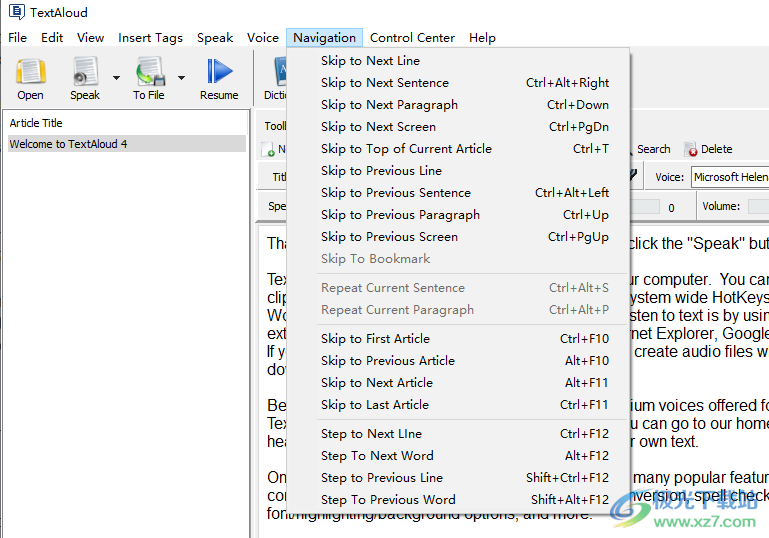This screenshot has height=538, width=769.
Task: Click the TextAloud application title icon
Action: coord(17,12)
